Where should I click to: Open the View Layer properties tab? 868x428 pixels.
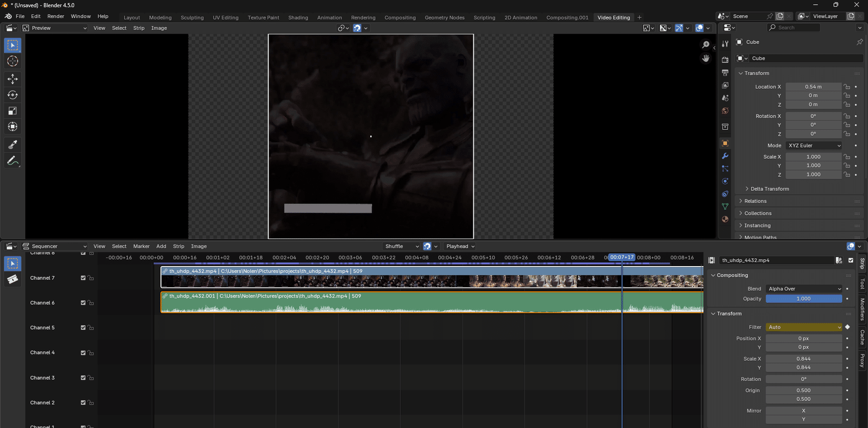click(x=725, y=85)
